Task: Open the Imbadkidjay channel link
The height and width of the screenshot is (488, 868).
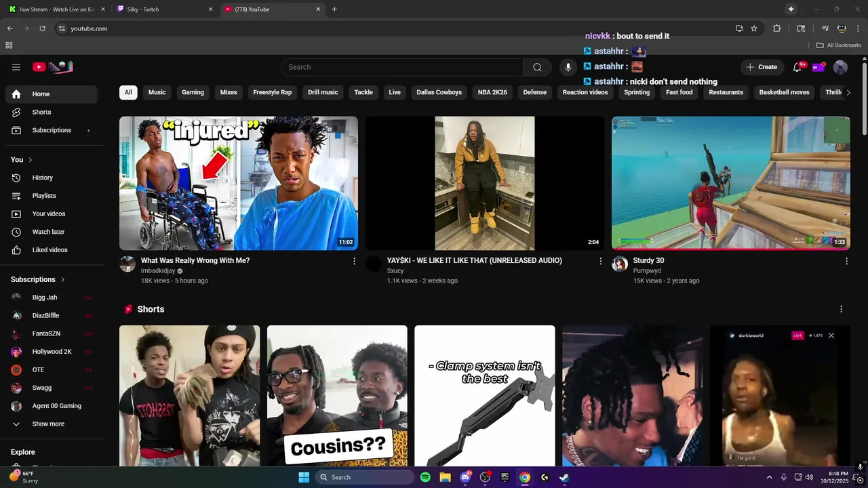Action: point(158,271)
